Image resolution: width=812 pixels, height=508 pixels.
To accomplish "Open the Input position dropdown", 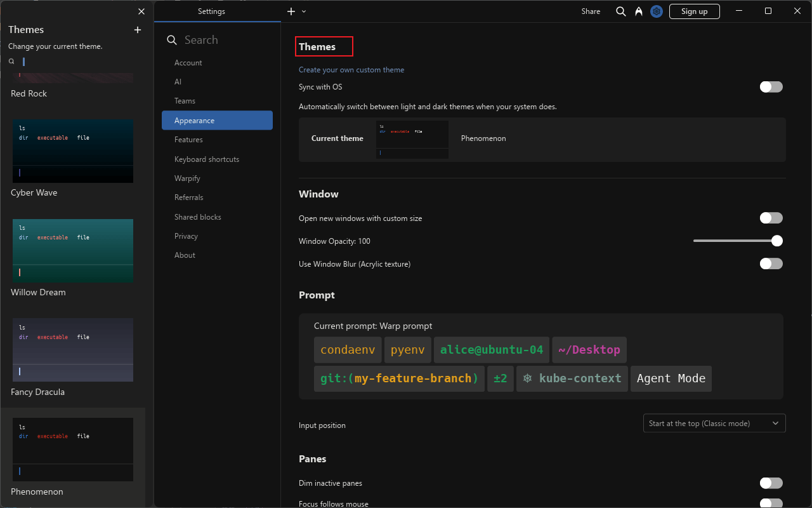I will 714,424.
